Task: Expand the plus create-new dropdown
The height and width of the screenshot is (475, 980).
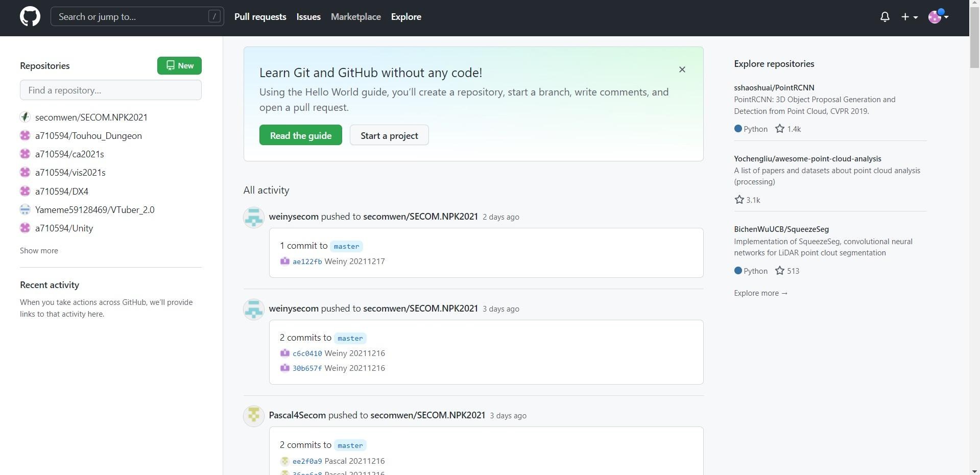Action: pyautogui.click(x=910, y=17)
